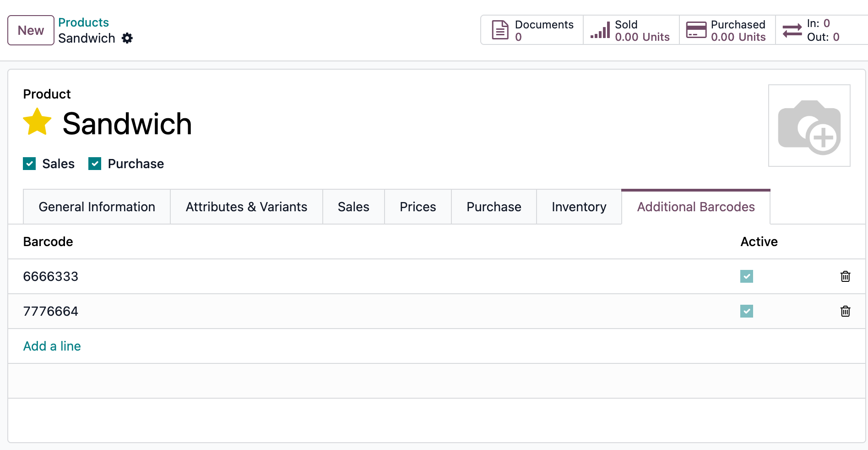Click the In/Out transfer arrows icon

792,30
